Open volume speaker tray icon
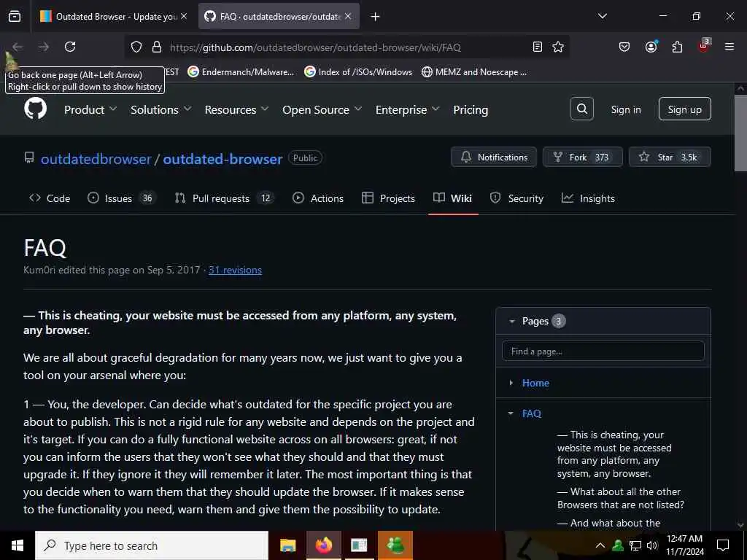This screenshot has height=560, width=747. 652,545
